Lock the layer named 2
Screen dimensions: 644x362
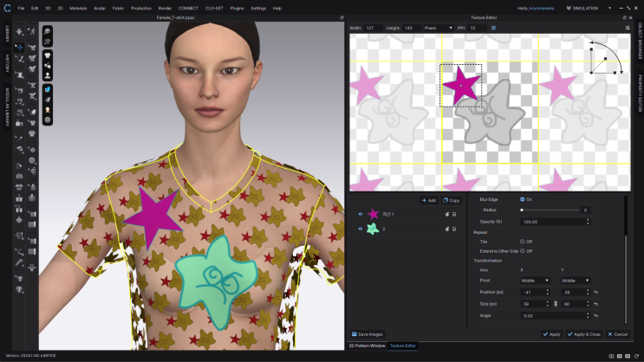tap(447, 229)
